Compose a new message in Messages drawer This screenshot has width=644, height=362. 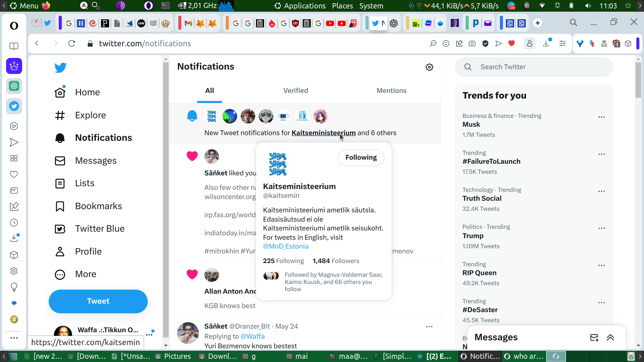(x=594, y=337)
